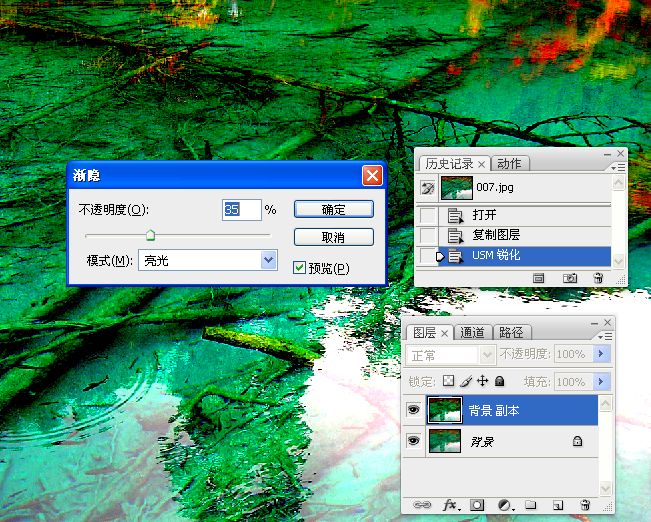Screen dimensions: 651x522
Task: Click the step icon on the 打开 history row
Action: click(455, 216)
